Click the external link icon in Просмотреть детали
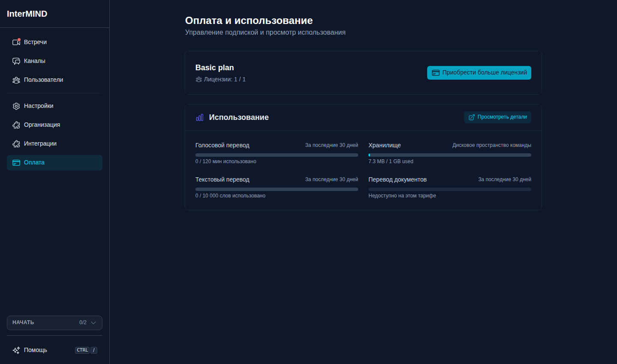The height and width of the screenshot is (364, 617). point(472,117)
